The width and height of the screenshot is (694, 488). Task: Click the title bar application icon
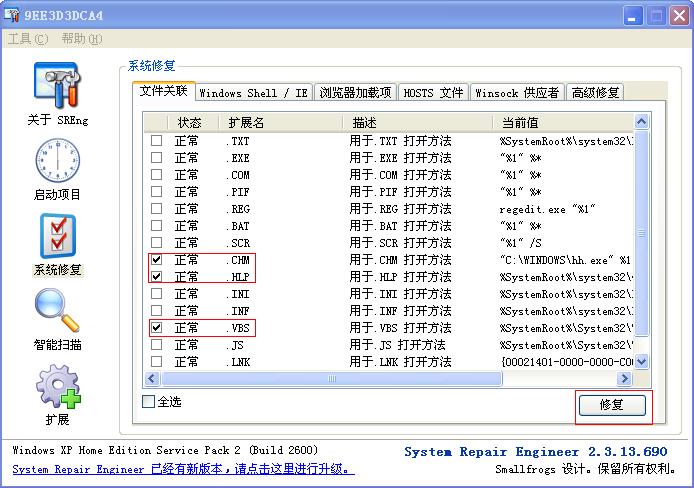(x=14, y=15)
